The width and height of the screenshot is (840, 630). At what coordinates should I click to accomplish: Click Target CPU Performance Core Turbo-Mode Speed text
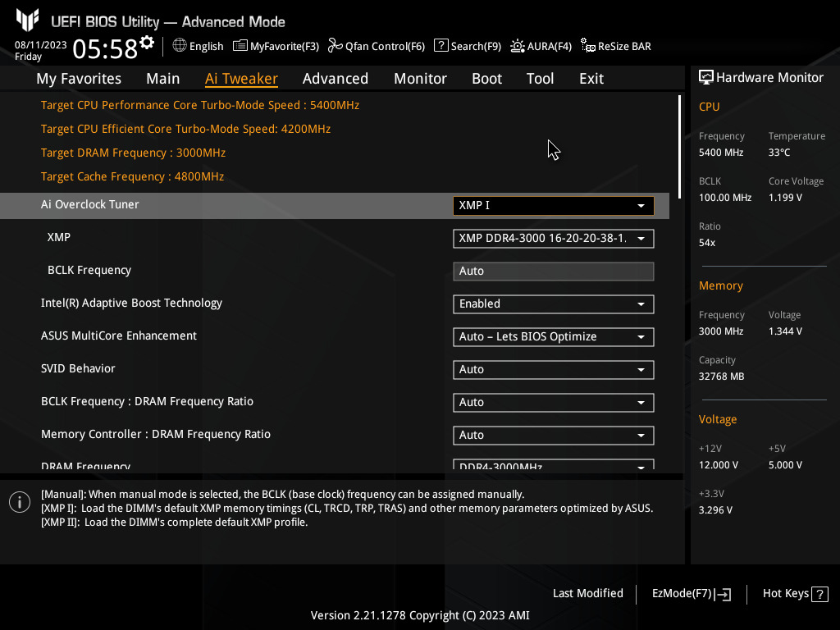click(x=200, y=106)
